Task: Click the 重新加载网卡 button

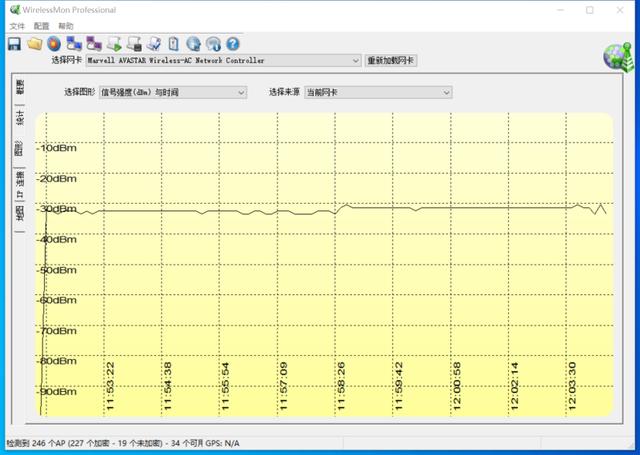Action: coord(391,61)
